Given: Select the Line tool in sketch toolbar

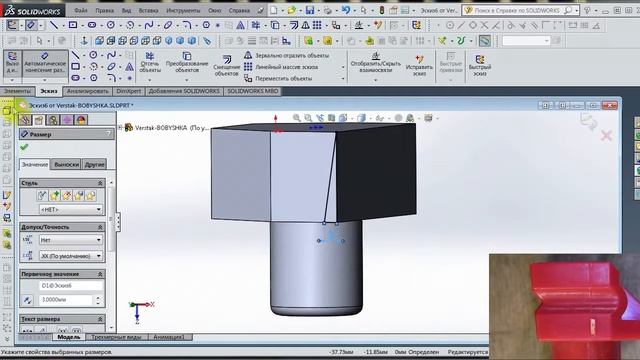Looking at the screenshot, I should pyautogui.click(x=53, y=25).
